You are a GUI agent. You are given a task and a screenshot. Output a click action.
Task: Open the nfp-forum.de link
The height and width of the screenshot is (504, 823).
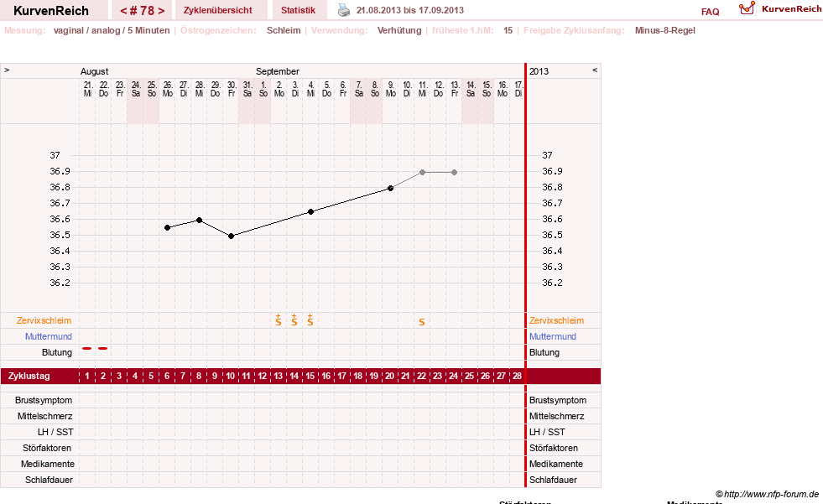[767, 494]
